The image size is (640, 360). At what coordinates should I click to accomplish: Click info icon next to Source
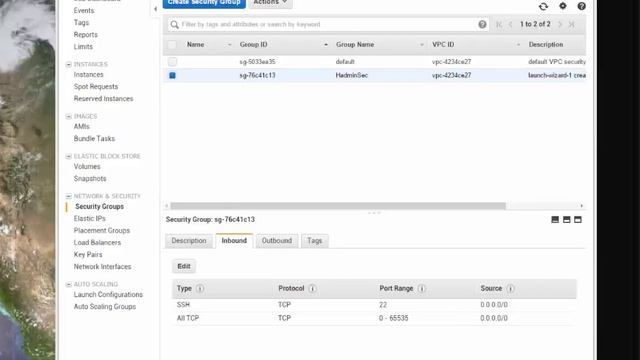coord(510,289)
